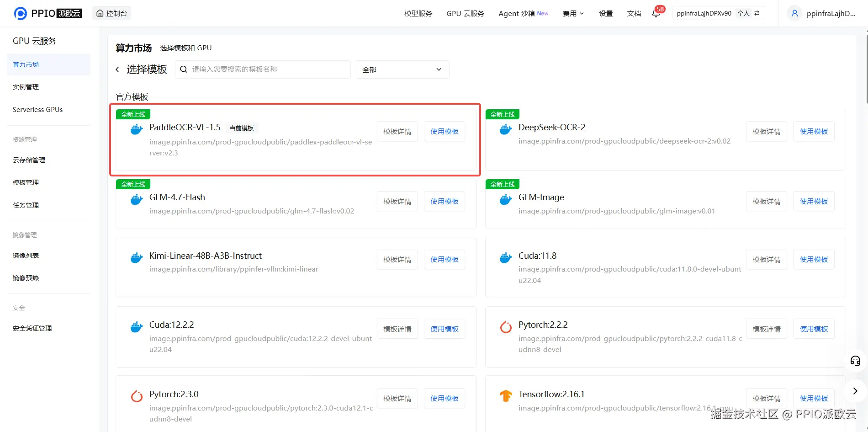
Task: Click the search magnifier icon
Action: [184, 69]
